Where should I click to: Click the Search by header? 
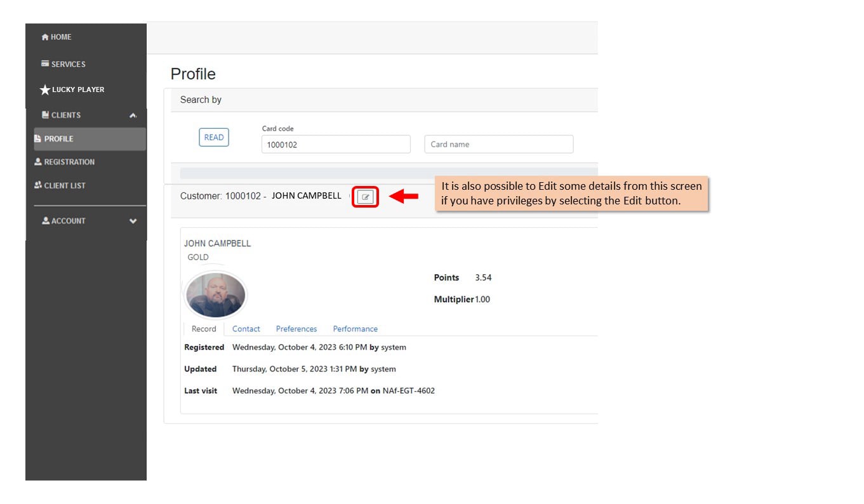point(201,100)
